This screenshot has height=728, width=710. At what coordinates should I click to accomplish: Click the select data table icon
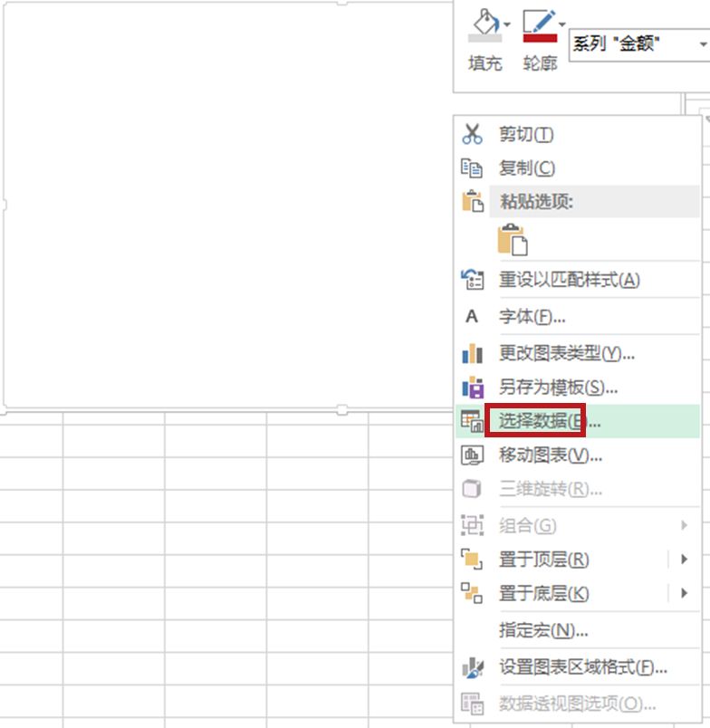coord(472,421)
